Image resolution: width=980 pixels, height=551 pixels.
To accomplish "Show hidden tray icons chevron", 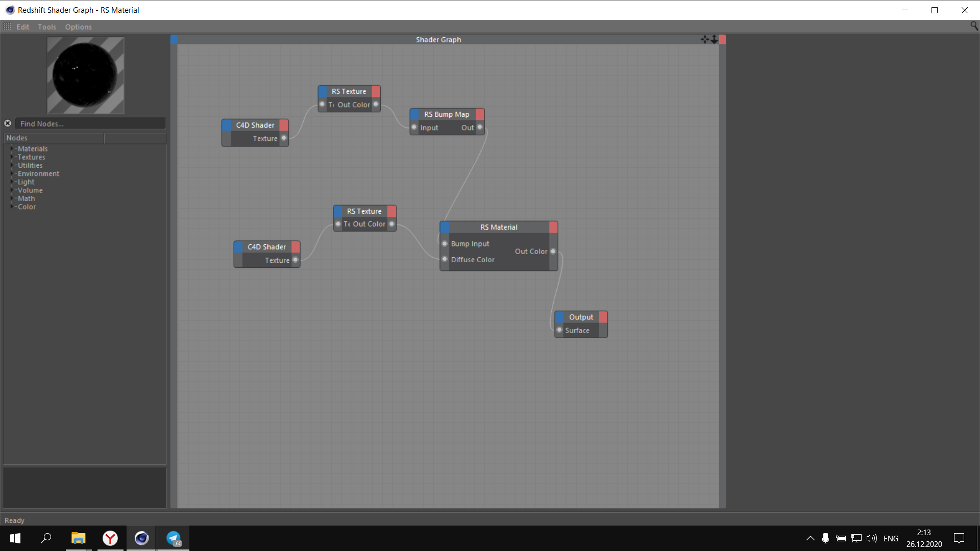I will [x=810, y=538].
